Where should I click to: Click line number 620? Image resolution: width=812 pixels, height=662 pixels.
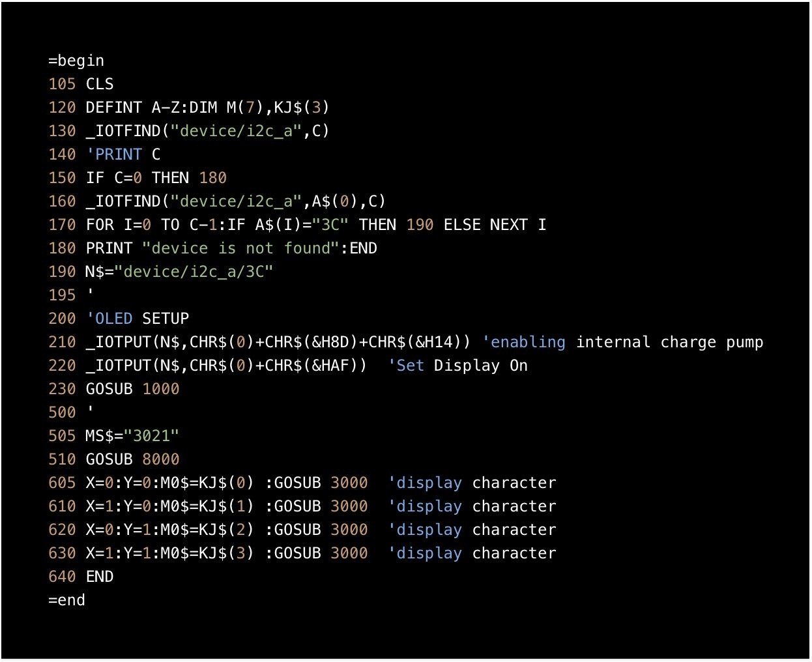coord(62,530)
